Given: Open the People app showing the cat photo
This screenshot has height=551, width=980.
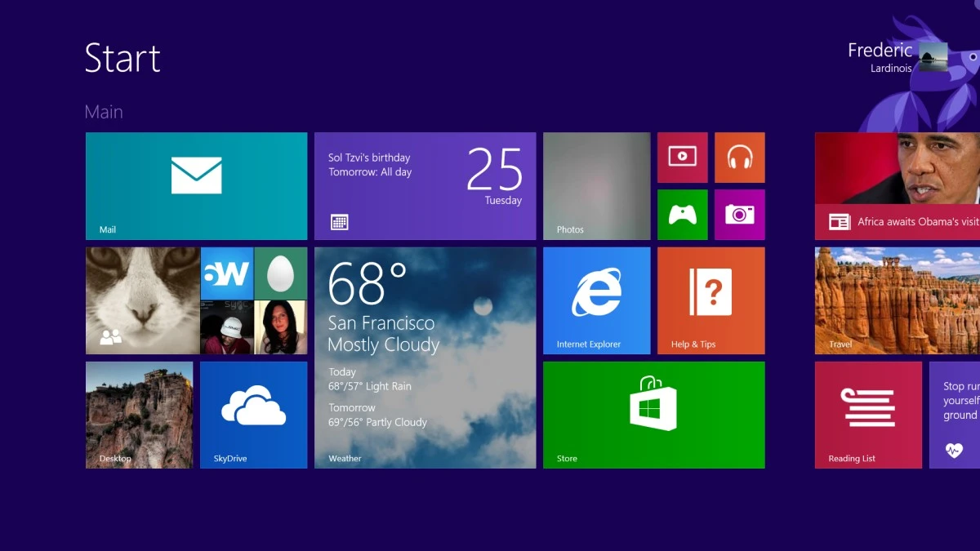Looking at the screenshot, I should click(x=140, y=300).
